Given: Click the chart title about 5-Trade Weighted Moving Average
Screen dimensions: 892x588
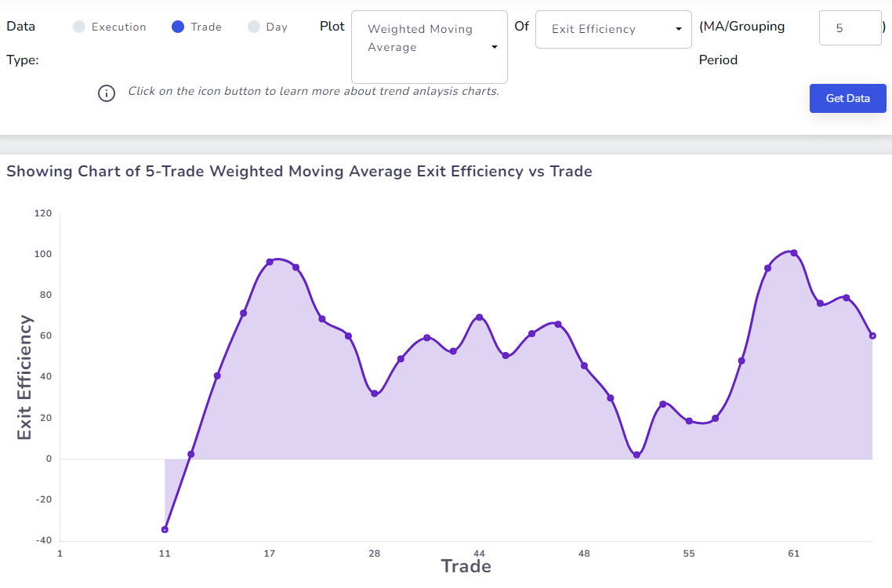Looking at the screenshot, I should (299, 172).
